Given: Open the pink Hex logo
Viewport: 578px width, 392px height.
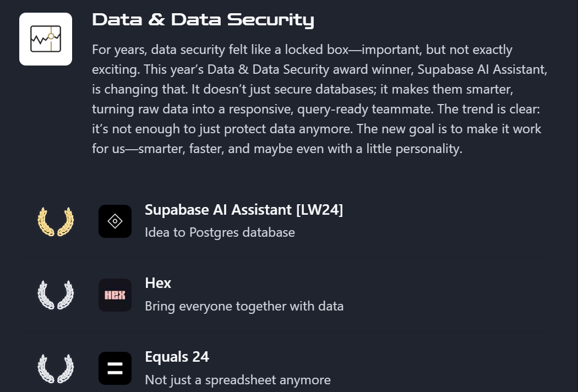Looking at the screenshot, I should (x=115, y=295).
